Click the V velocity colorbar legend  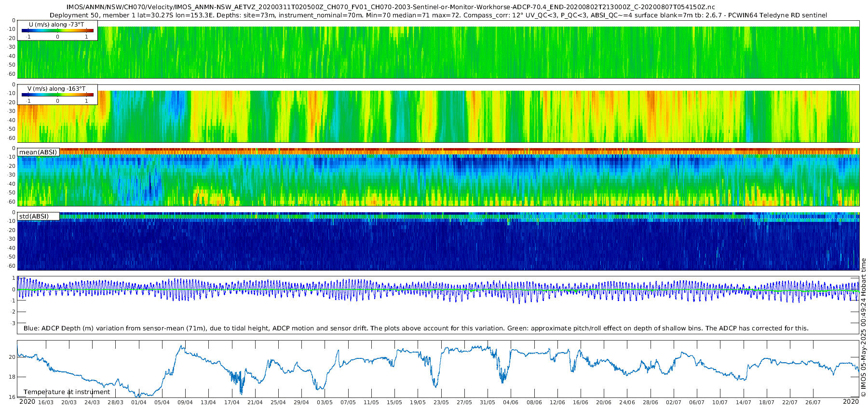[57, 95]
